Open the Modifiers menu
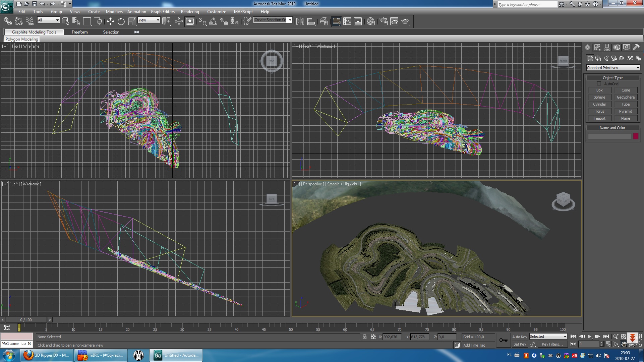The image size is (644, 362). pyautogui.click(x=114, y=11)
